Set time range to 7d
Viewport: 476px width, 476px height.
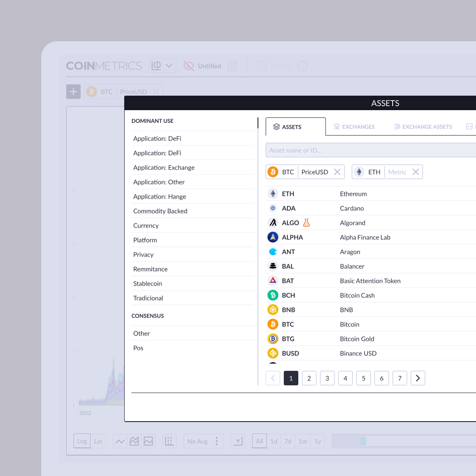pos(288,441)
